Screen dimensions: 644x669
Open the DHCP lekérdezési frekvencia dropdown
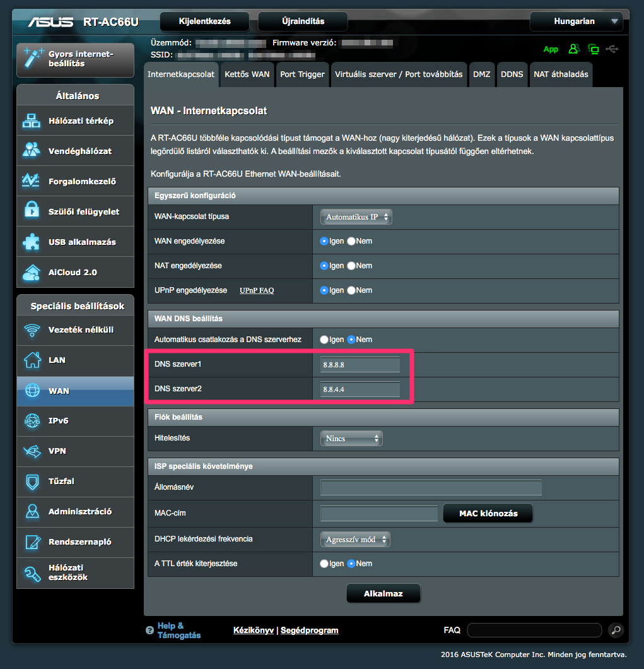pos(355,539)
